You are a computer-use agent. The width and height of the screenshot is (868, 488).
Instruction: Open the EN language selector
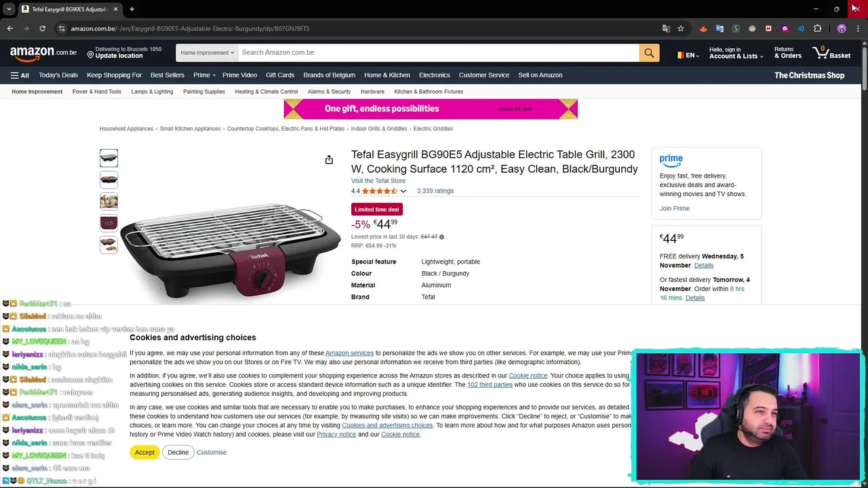pyautogui.click(x=687, y=55)
